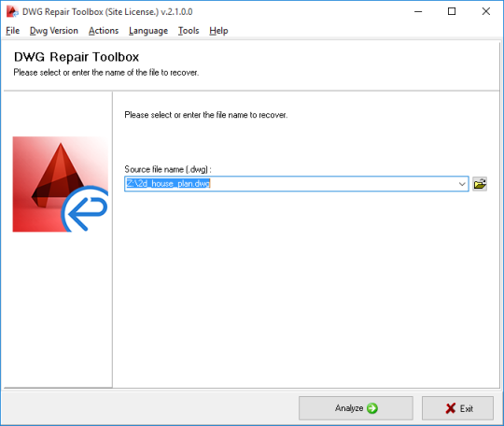The image size is (504, 426).
Task: Open the Language menu
Action: point(148,31)
